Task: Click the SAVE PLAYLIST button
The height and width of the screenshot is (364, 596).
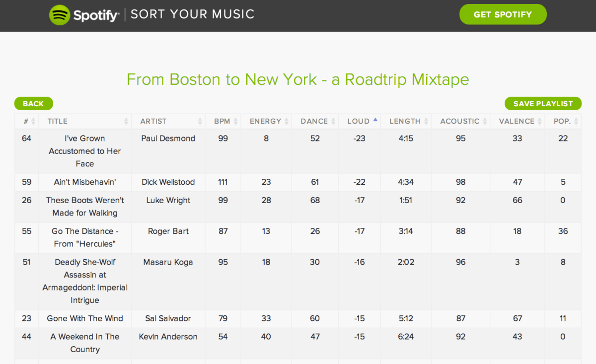Action: coord(543,103)
